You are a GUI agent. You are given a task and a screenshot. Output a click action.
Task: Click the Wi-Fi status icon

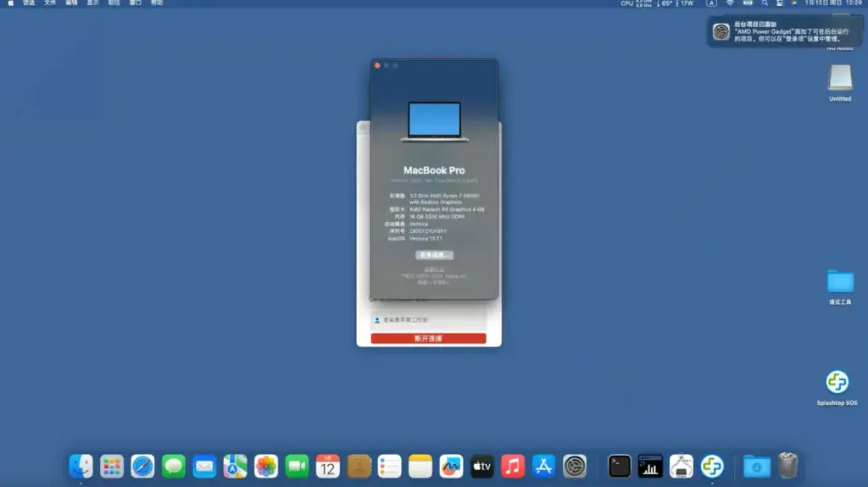(x=730, y=3)
